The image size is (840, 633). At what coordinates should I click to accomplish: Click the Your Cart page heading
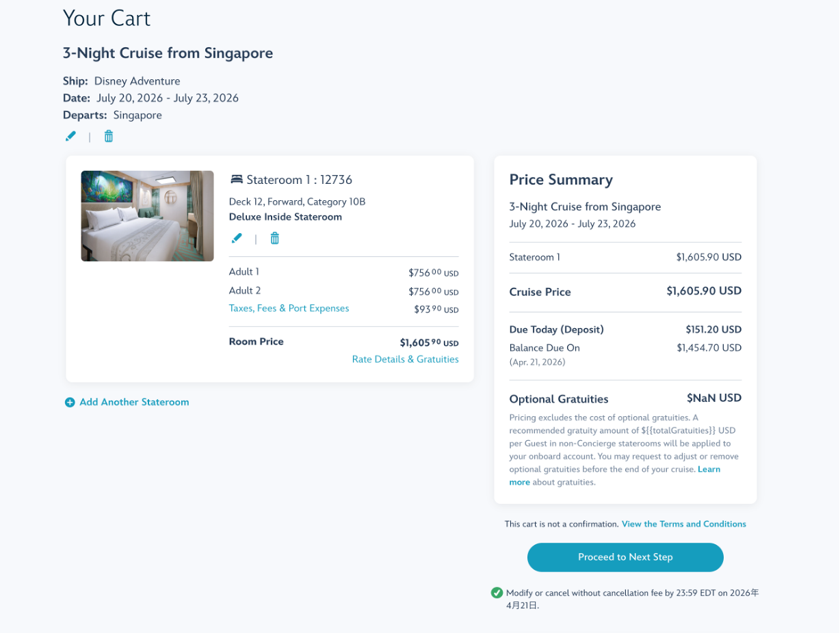pos(107,18)
